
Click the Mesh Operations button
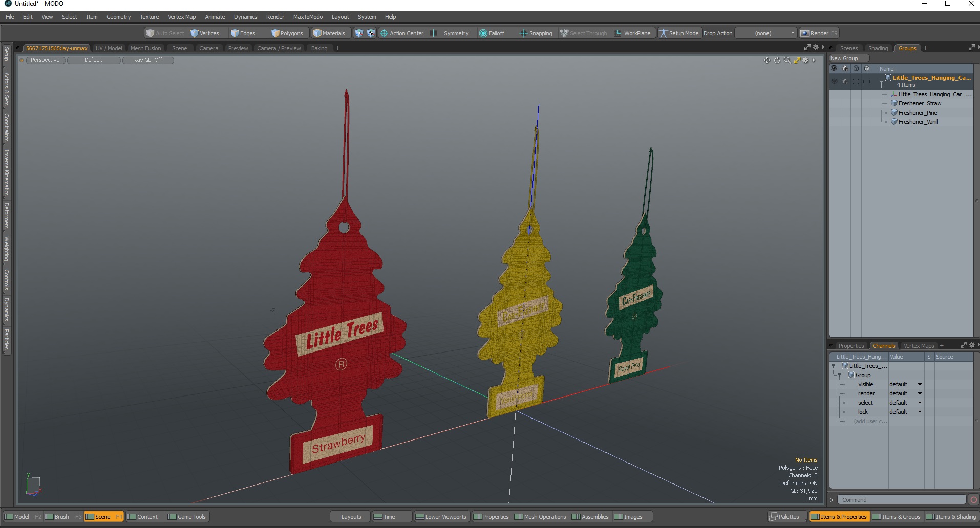pos(540,517)
